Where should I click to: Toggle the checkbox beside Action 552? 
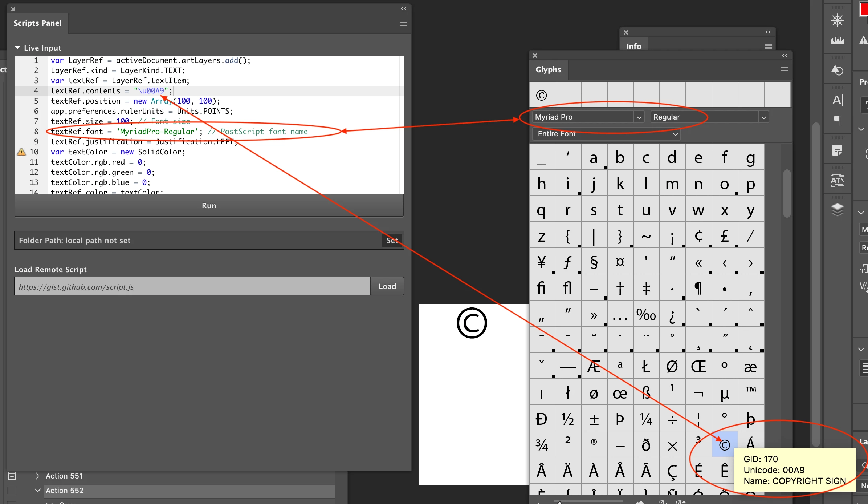pyautogui.click(x=12, y=491)
